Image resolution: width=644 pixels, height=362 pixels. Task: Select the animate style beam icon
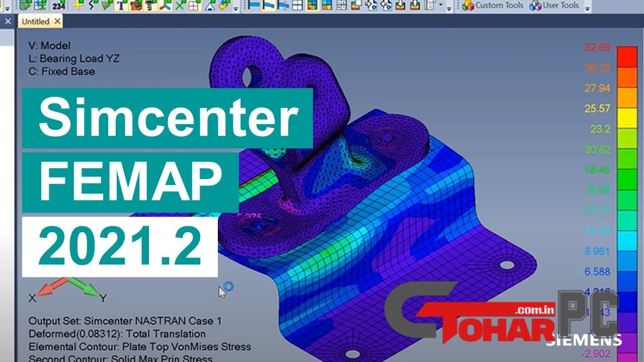(283, 6)
